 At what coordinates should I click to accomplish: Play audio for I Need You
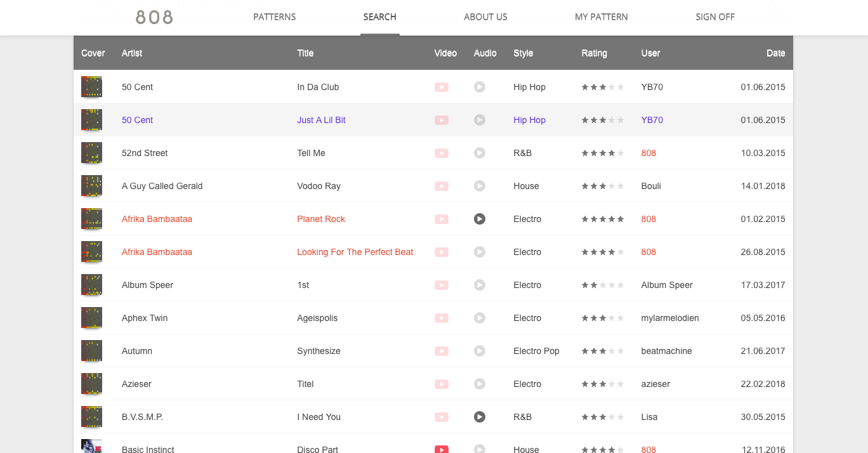point(480,417)
